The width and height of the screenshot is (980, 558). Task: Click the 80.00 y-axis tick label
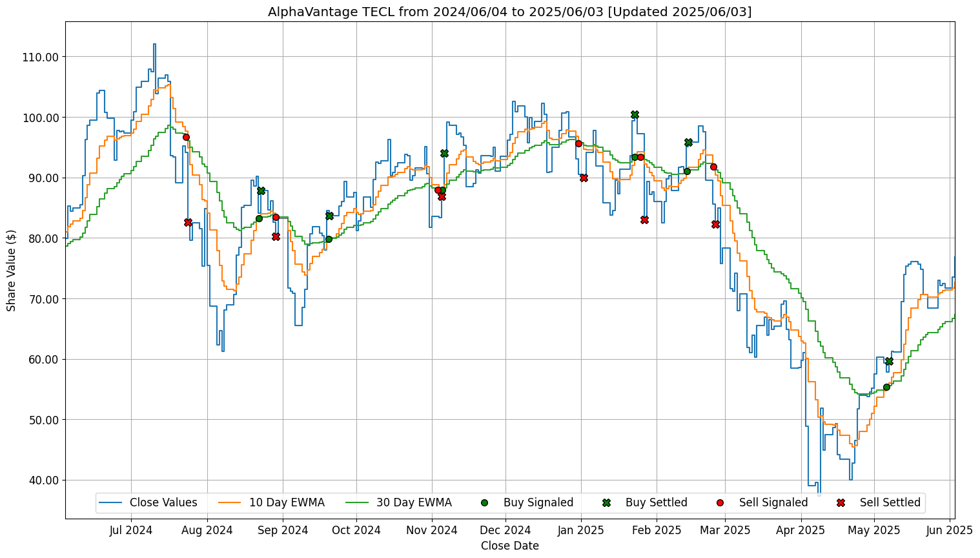[43, 238]
